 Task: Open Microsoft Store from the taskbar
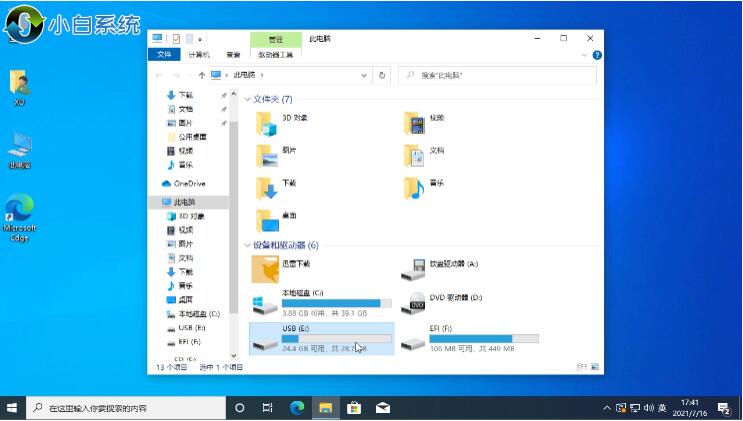click(x=354, y=408)
